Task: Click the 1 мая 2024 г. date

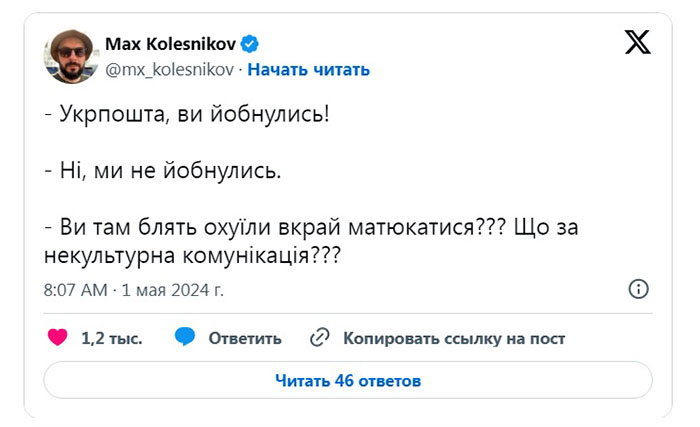Action: [172, 290]
